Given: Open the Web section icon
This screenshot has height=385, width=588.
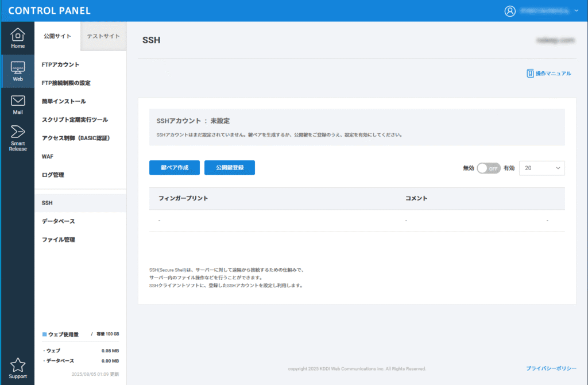Looking at the screenshot, I should [x=18, y=71].
